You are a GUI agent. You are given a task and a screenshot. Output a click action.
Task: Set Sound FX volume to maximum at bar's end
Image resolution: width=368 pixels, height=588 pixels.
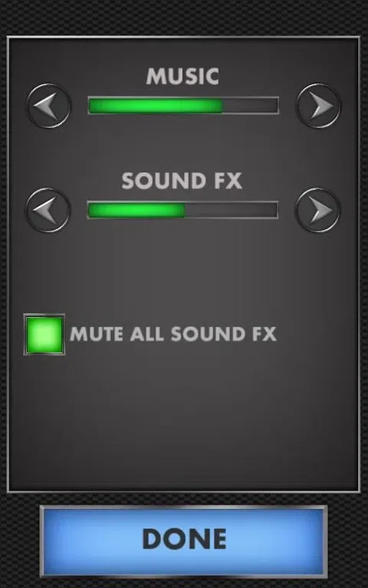[x=275, y=210]
